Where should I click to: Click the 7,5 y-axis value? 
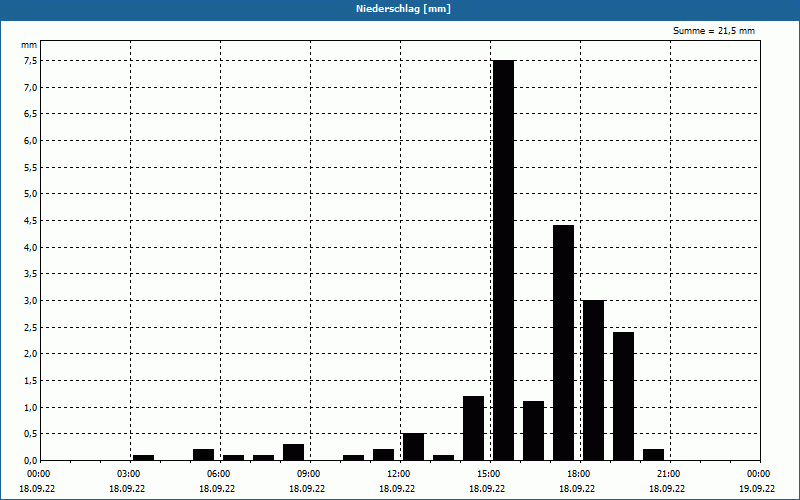[x=31, y=61]
